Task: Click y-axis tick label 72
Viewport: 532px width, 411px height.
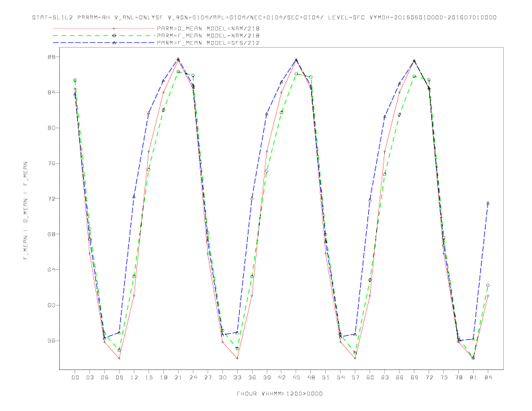Action: coord(51,199)
